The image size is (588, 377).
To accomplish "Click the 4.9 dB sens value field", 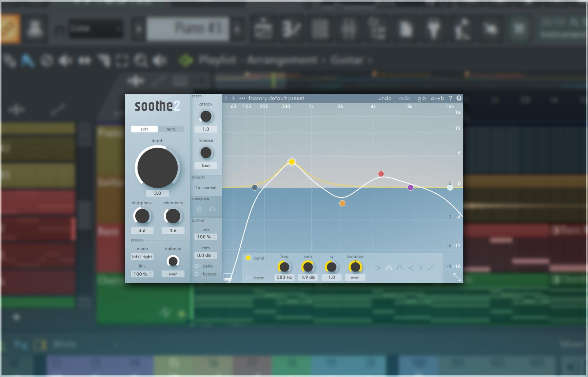I will (308, 277).
